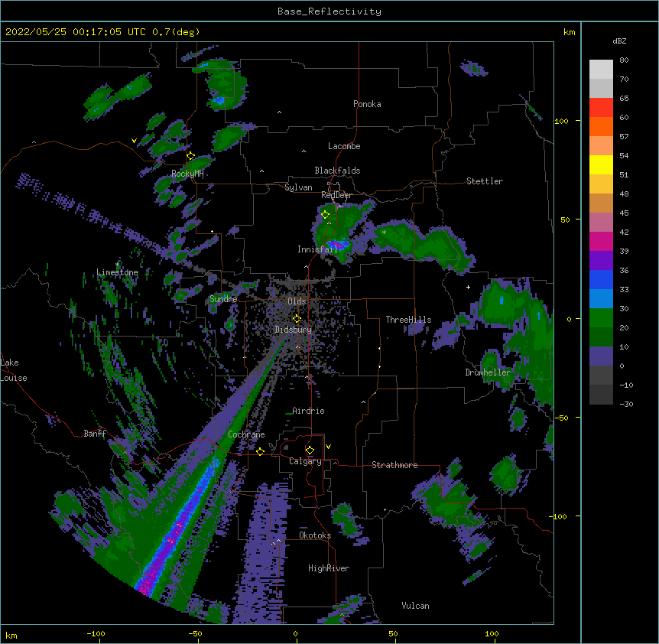The image size is (659, 644).
Task: Click the Banff town label
Action: pyautogui.click(x=95, y=434)
